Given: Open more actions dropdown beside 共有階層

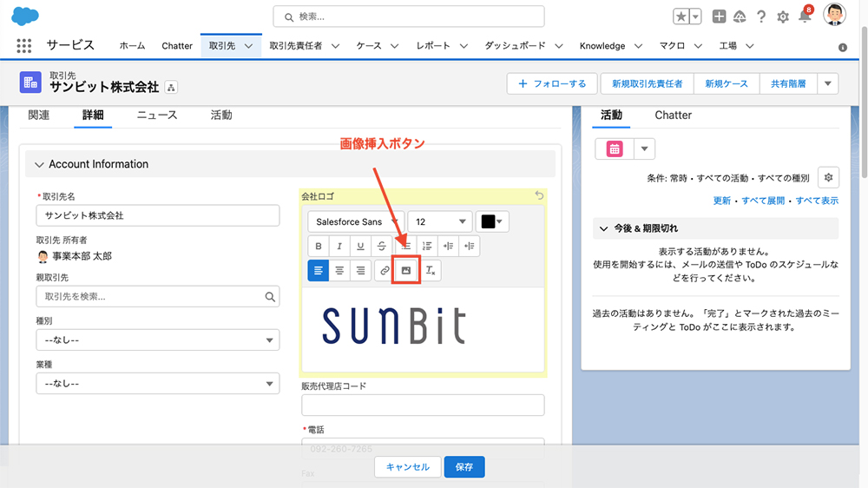Looking at the screenshot, I should (x=828, y=83).
